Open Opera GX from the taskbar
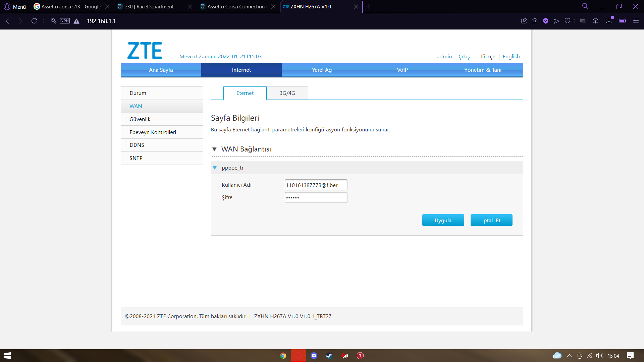The image size is (644, 362). tap(299, 356)
